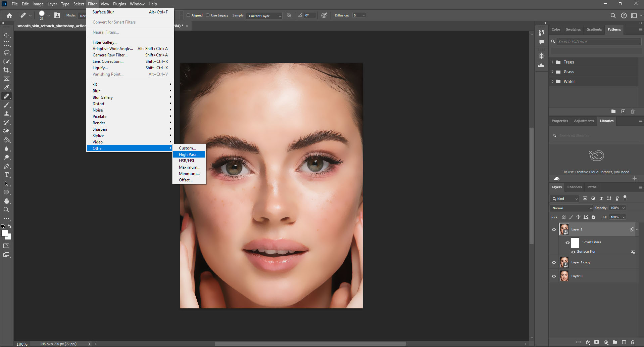
Task: Open layer style fx menu
Action: [x=588, y=342]
